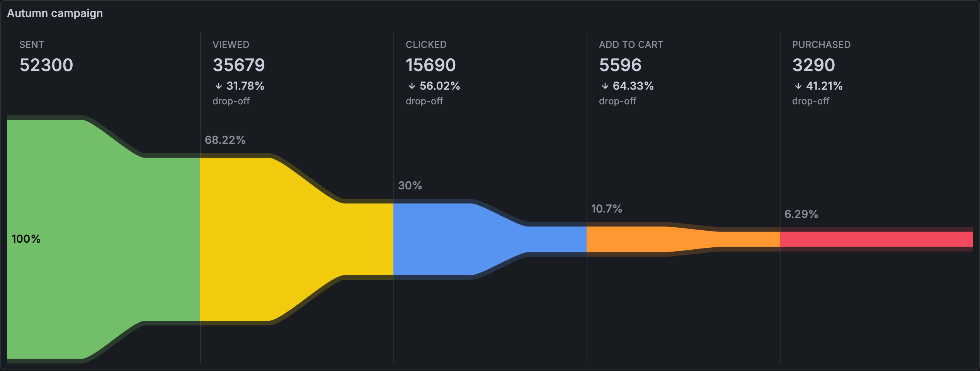Click drop-off text under CLICKED

click(424, 101)
